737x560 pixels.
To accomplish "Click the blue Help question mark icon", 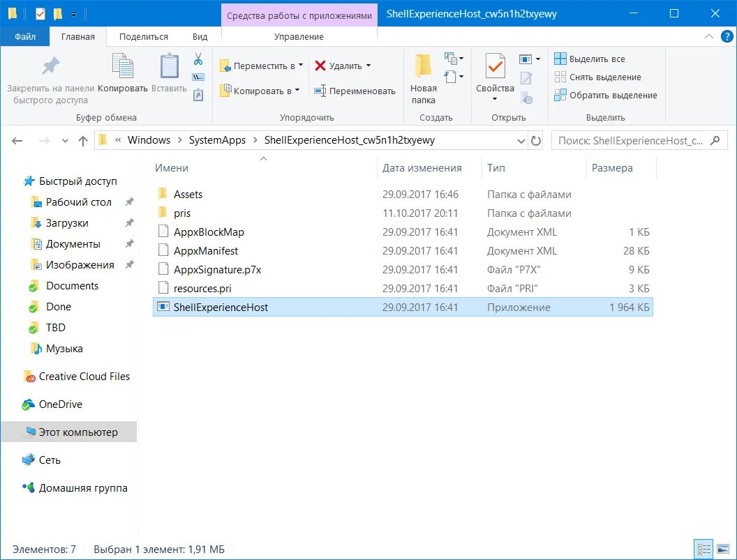I will pos(727,37).
